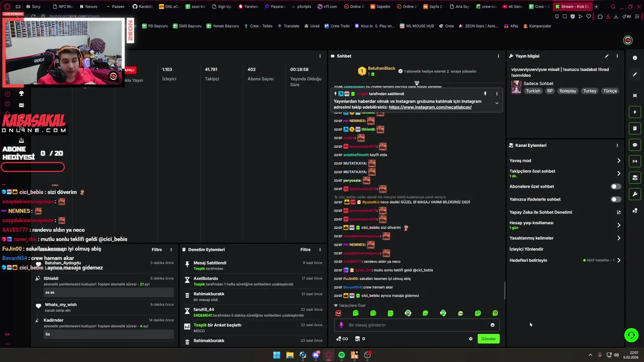Click Mesaj Sabitlendi moderation entry
Screen dimensions: 644x362
pyautogui.click(x=254, y=265)
